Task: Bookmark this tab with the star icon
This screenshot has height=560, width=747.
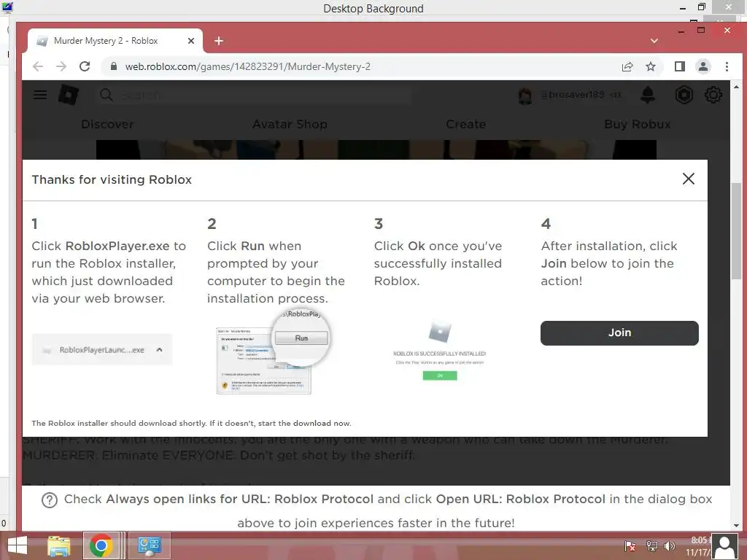Action: point(651,66)
